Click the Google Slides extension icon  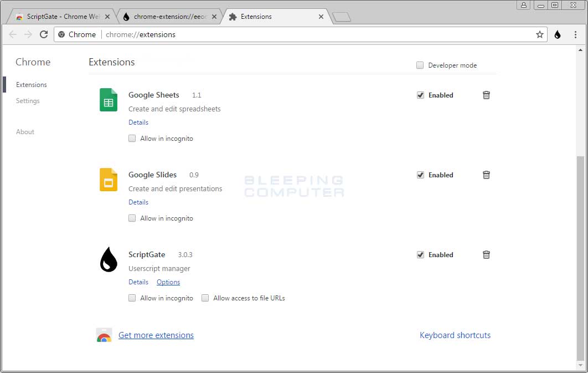(107, 180)
